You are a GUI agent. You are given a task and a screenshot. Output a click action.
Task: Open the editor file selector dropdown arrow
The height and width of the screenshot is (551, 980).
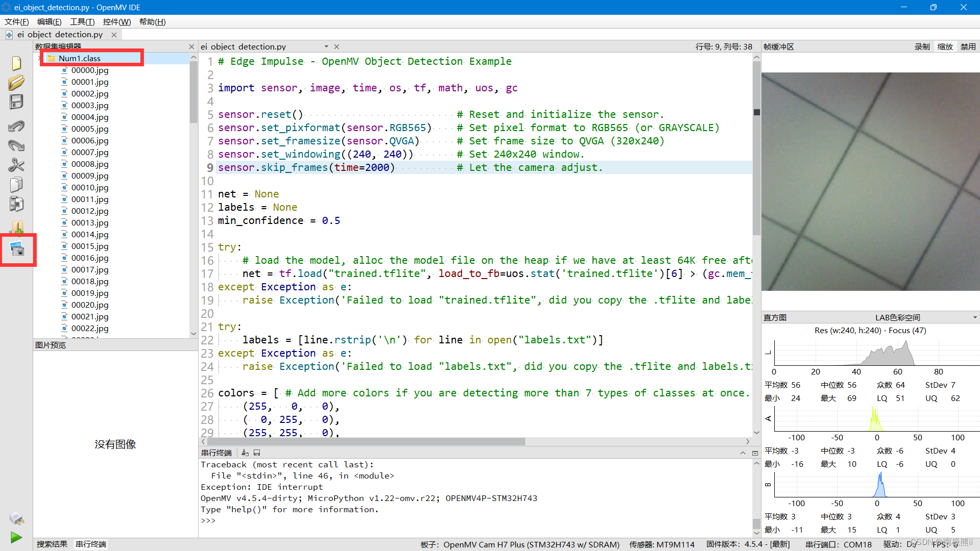326,46
